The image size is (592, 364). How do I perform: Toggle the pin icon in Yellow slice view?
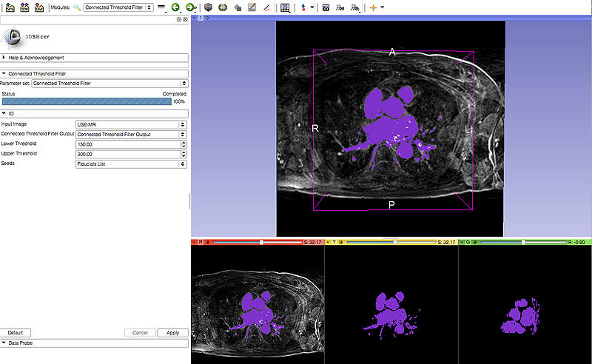pos(329,242)
